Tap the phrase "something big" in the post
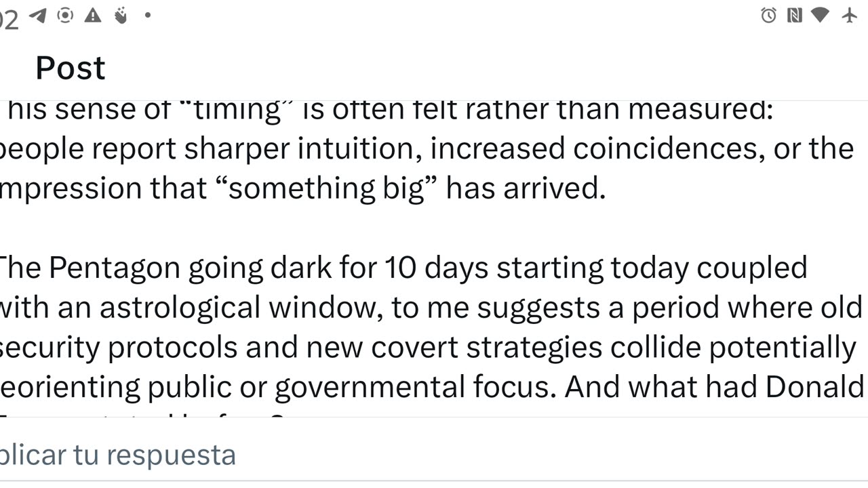This screenshot has height=488, width=868. (x=326, y=188)
